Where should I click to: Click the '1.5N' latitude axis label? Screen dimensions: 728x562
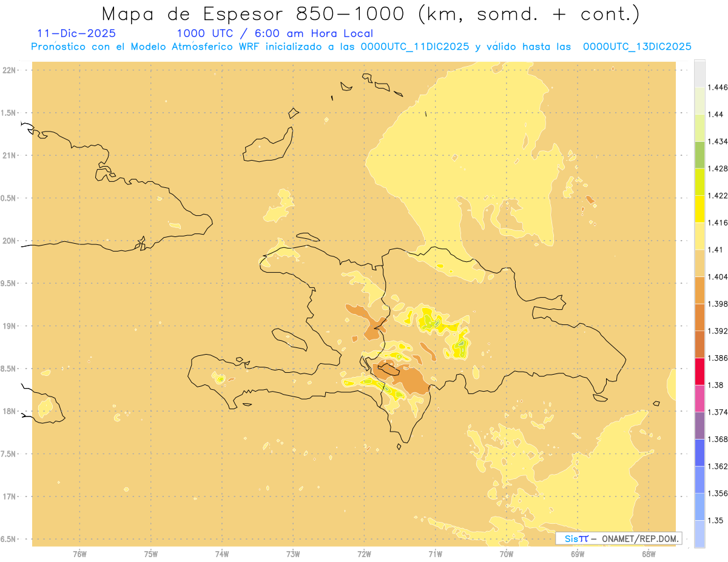point(9,113)
